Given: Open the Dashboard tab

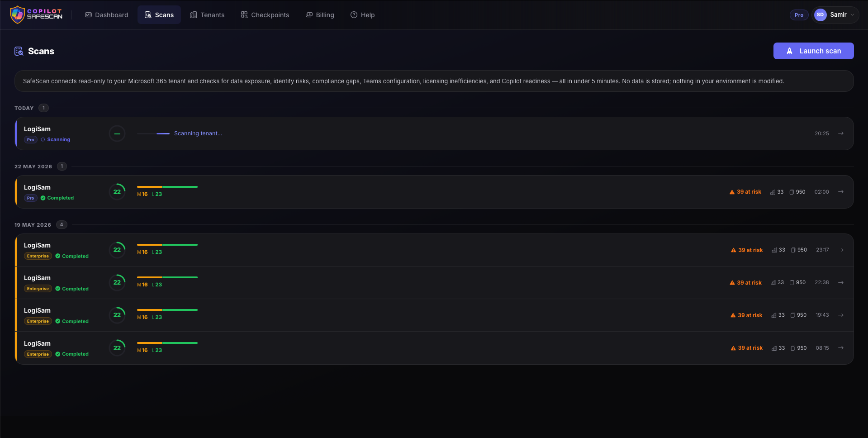Looking at the screenshot, I should coord(107,15).
